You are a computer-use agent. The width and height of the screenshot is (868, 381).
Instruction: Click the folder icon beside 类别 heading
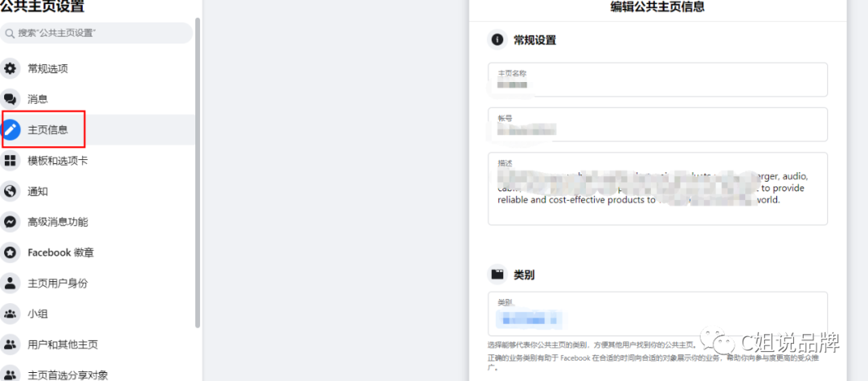point(497,275)
